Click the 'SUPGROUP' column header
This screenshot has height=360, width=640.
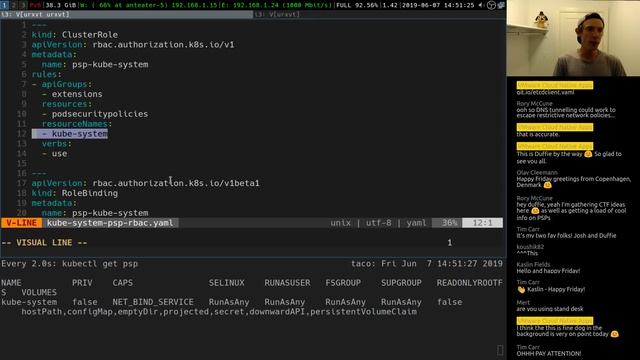coord(401,283)
